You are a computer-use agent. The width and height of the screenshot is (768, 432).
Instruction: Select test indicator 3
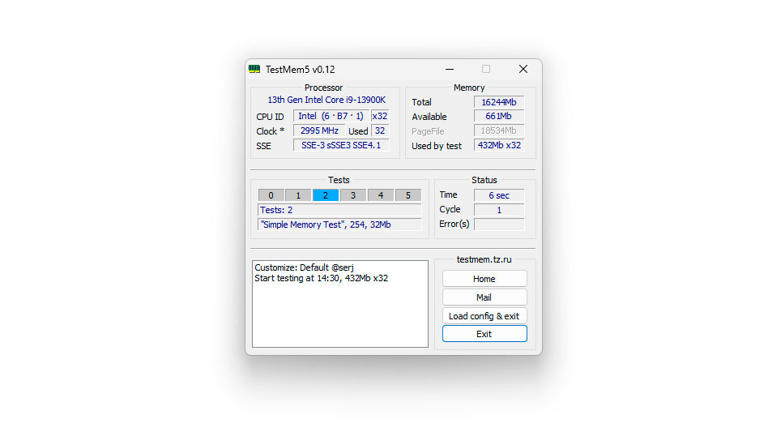(352, 196)
